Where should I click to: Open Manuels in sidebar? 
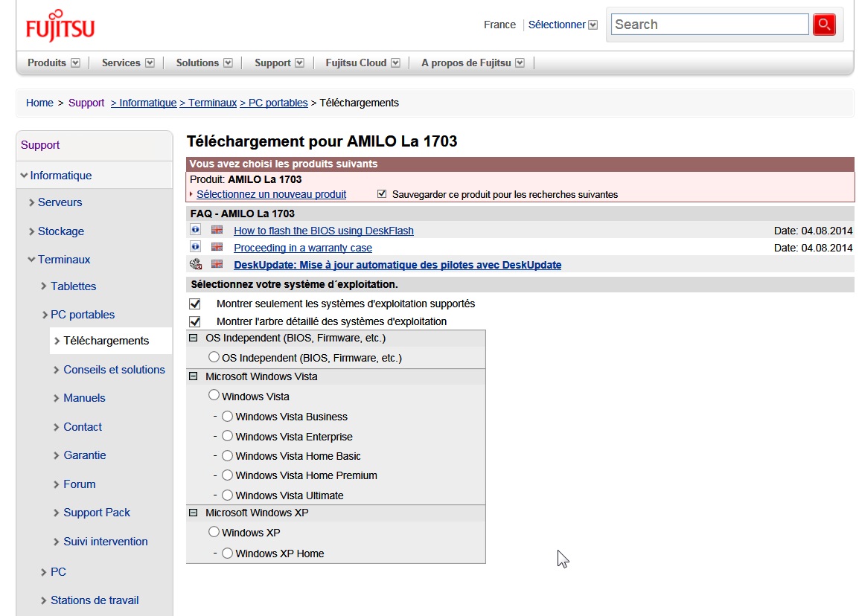coord(84,398)
